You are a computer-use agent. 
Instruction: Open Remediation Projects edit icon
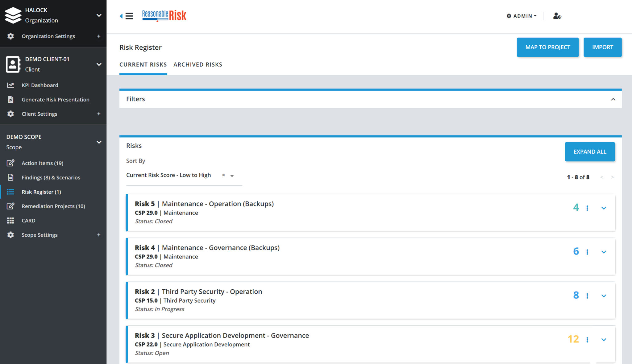click(10, 206)
